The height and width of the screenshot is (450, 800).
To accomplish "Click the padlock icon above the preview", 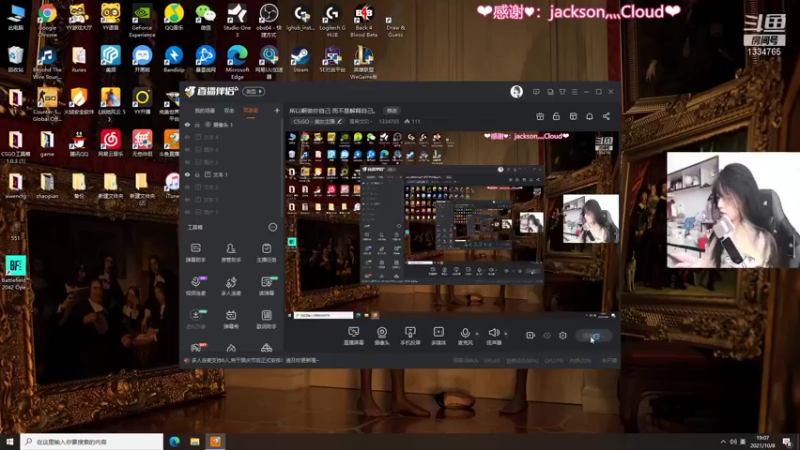I will [x=556, y=116].
